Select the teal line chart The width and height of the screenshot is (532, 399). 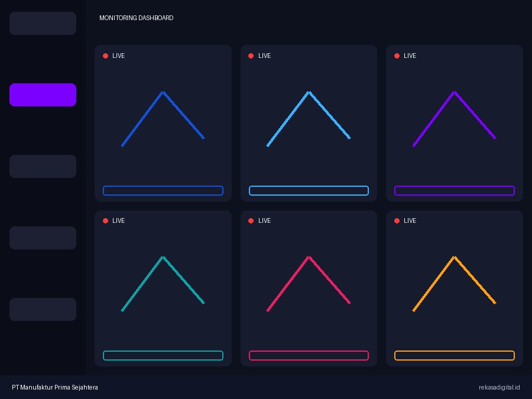pyautogui.click(x=163, y=284)
